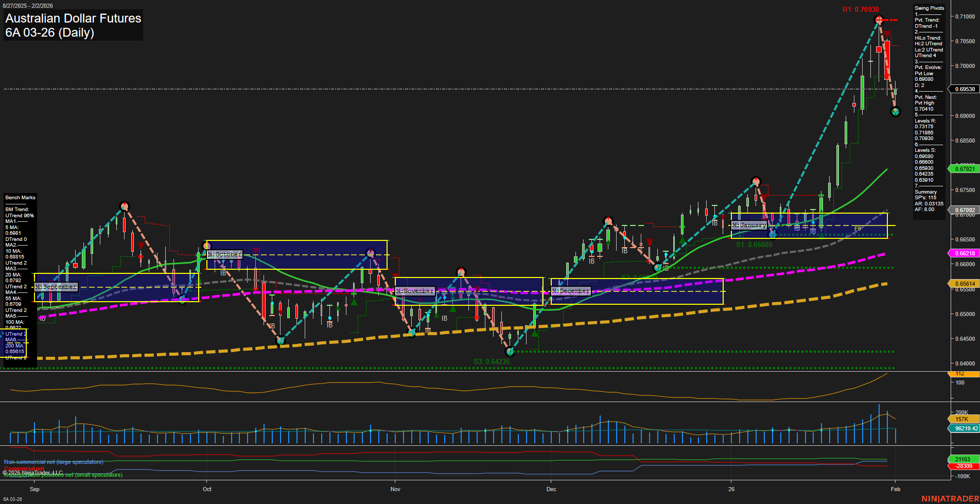The width and height of the screenshot is (980, 504).
Task: Click the red sell triangle near the October high
Action: pyautogui.click(x=254, y=249)
